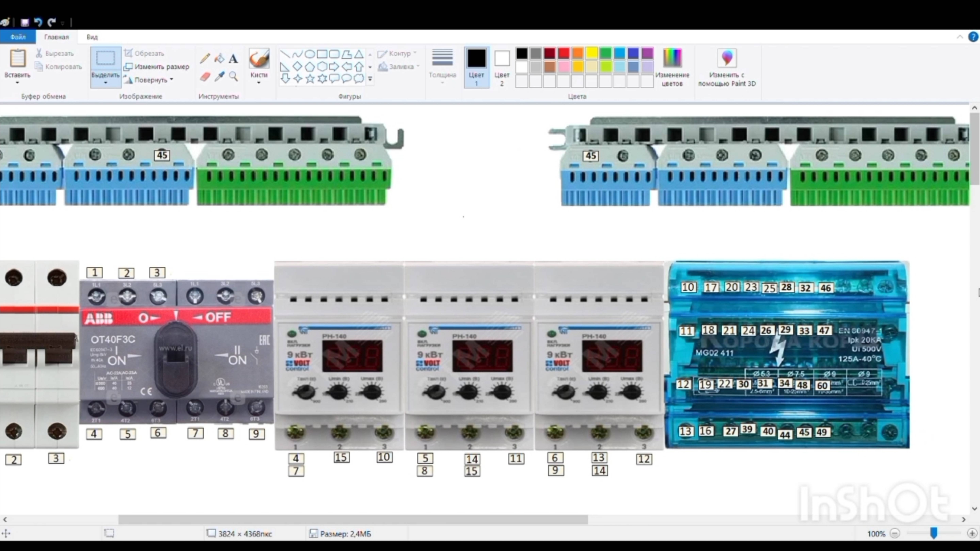Choose the Oval shape

(x=310, y=54)
